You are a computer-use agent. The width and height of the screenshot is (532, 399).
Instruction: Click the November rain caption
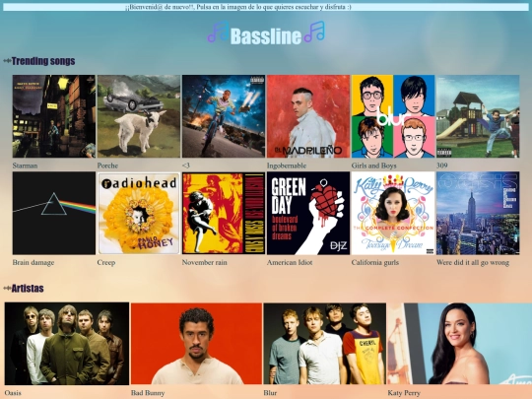coord(205,263)
